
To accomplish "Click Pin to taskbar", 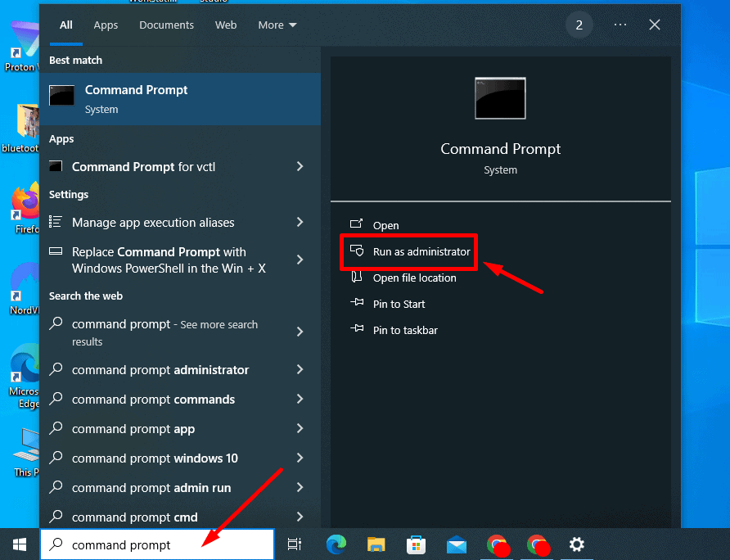I will point(405,330).
